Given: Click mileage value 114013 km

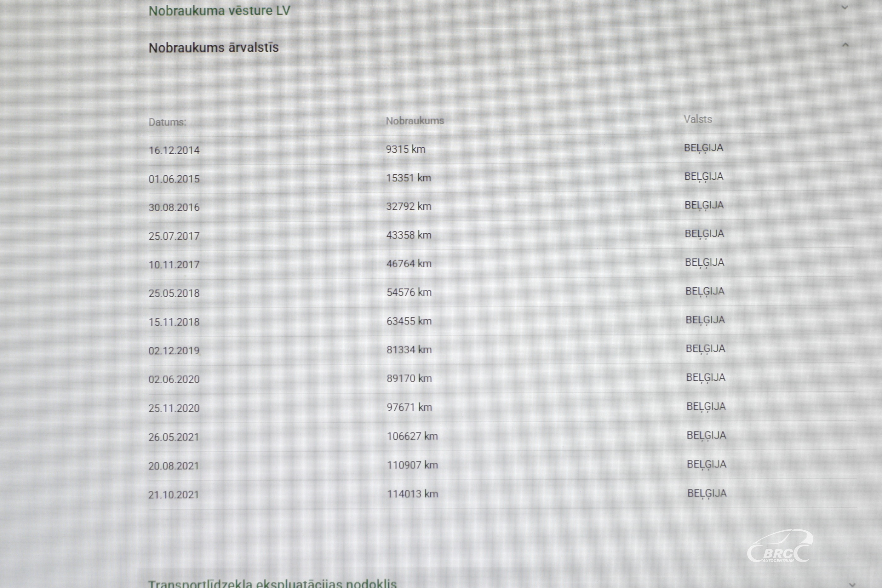Looking at the screenshot, I should tap(413, 494).
